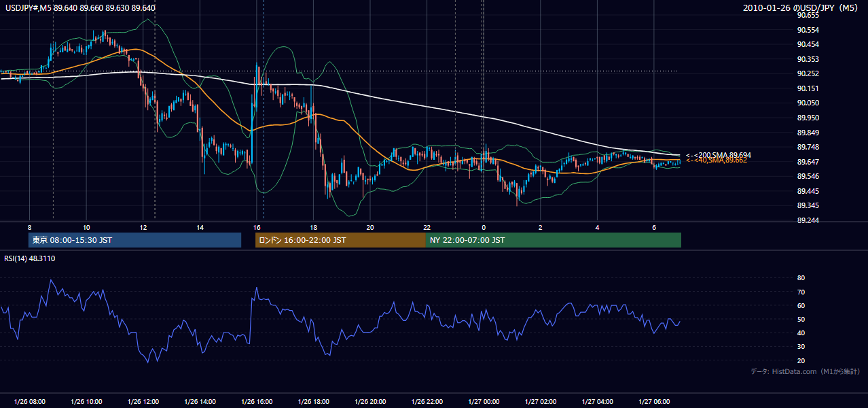Click the 89.244 price axis label
Screen dimensions: 868x408
click(808, 220)
